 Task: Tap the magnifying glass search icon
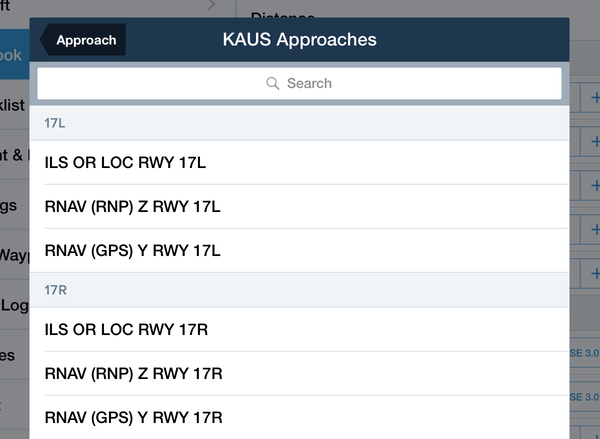272,83
